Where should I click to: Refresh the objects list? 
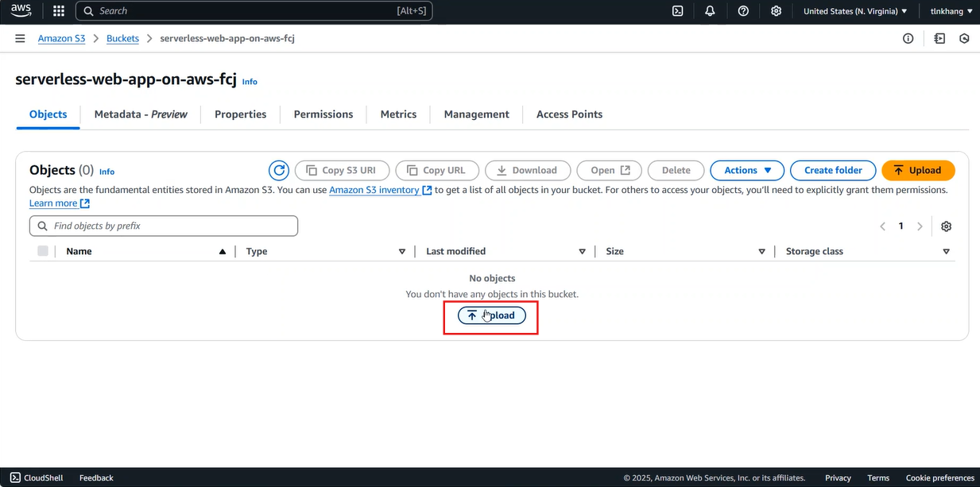279,170
